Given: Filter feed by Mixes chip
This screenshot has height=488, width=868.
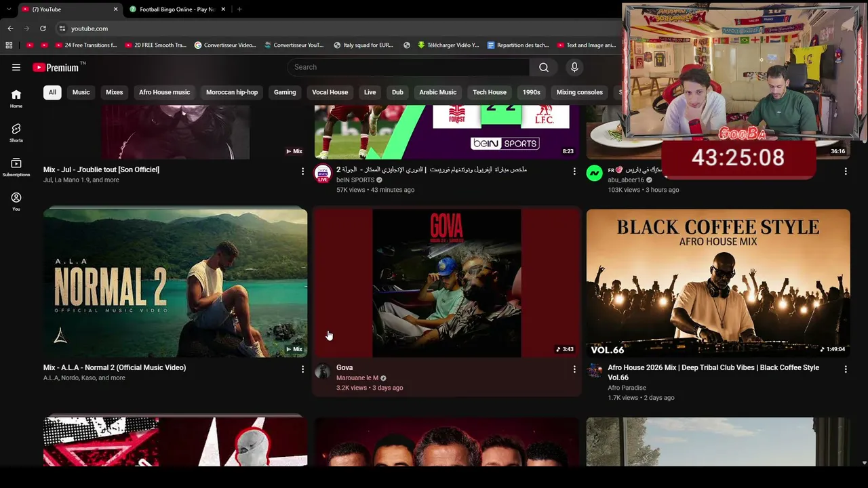Looking at the screenshot, I should pos(115,92).
